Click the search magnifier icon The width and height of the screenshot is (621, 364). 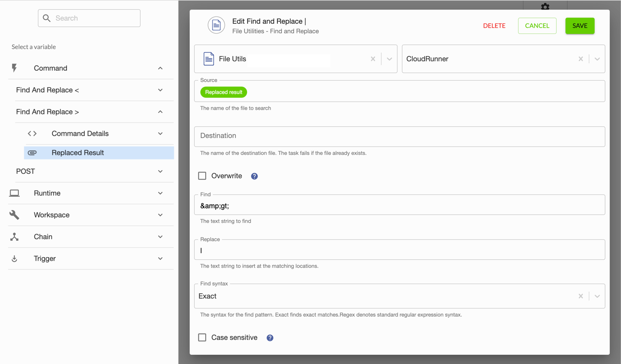point(46,18)
